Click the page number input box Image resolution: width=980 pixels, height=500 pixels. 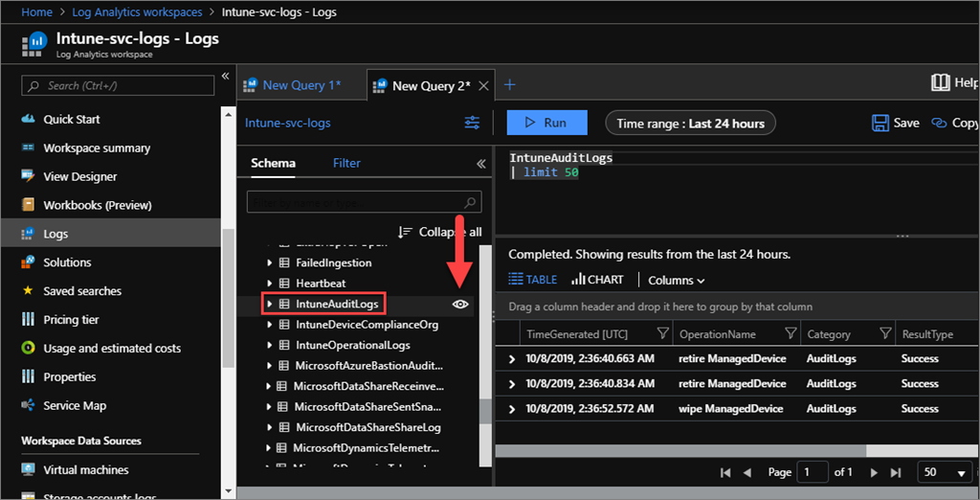coord(813,472)
